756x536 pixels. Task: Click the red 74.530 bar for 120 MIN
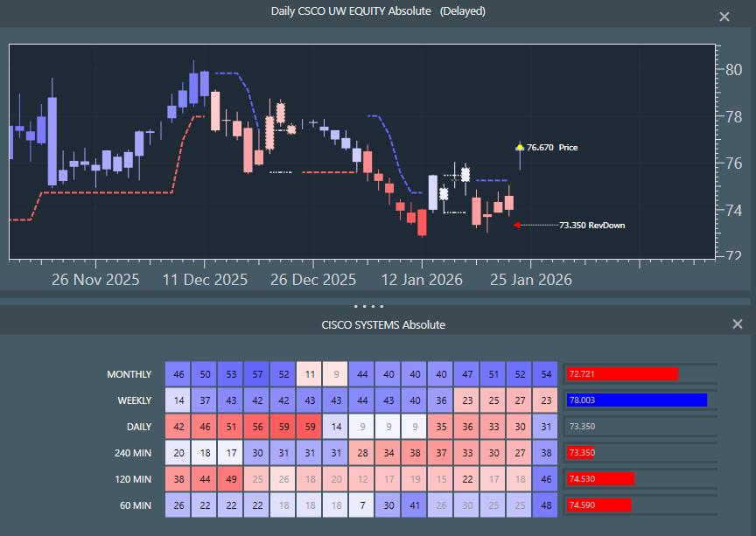[600, 478]
